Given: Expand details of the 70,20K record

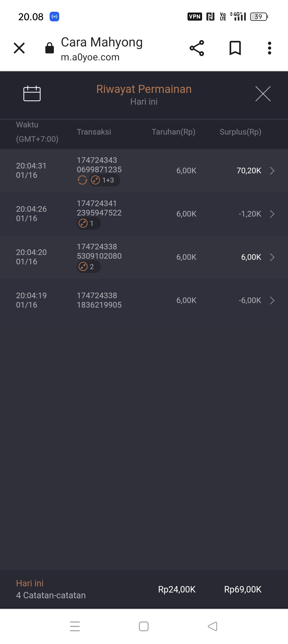Looking at the screenshot, I should (x=272, y=171).
